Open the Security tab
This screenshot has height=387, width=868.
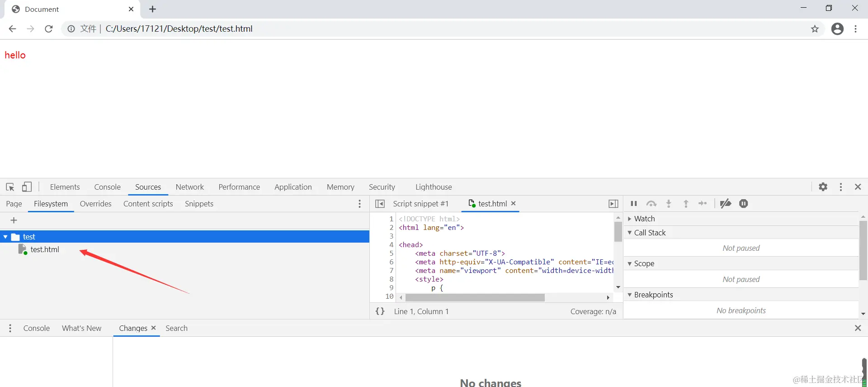(x=382, y=187)
